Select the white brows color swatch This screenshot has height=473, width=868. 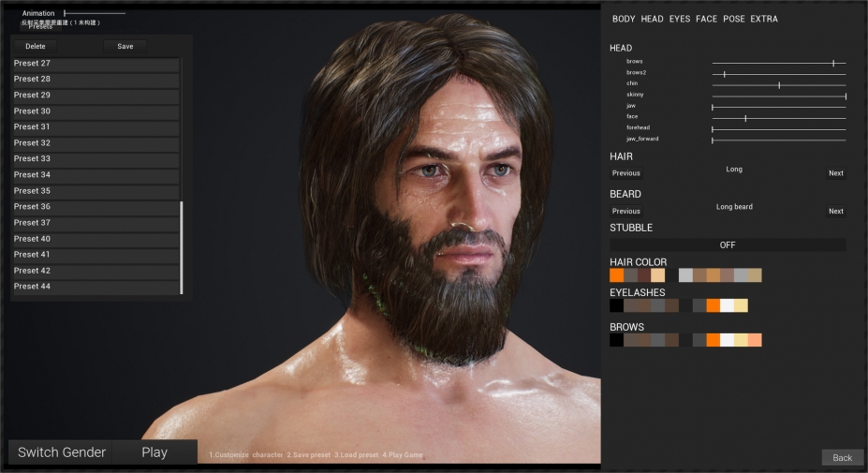[727, 340]
